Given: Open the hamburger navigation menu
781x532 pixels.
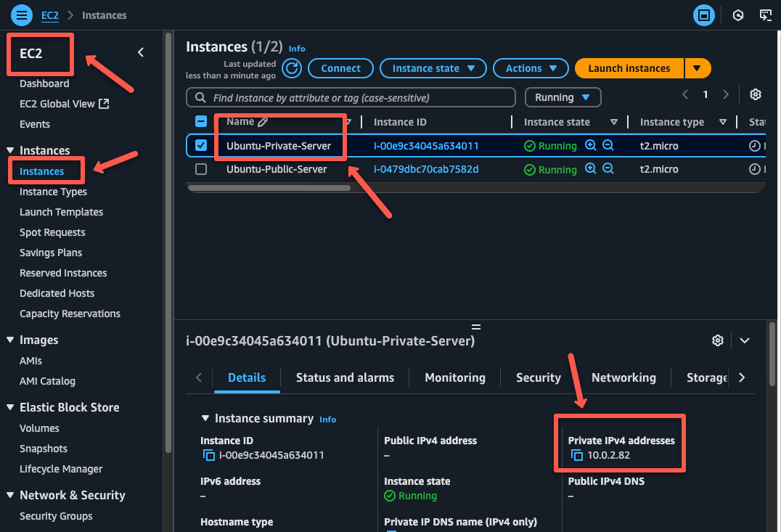Looking at the screenshot, I should (x=22, y=15).
